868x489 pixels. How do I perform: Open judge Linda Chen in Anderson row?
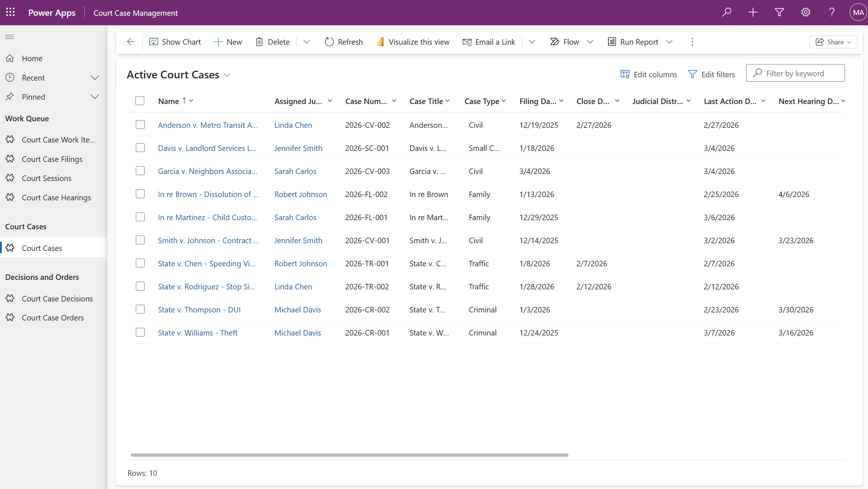point(293,125)
